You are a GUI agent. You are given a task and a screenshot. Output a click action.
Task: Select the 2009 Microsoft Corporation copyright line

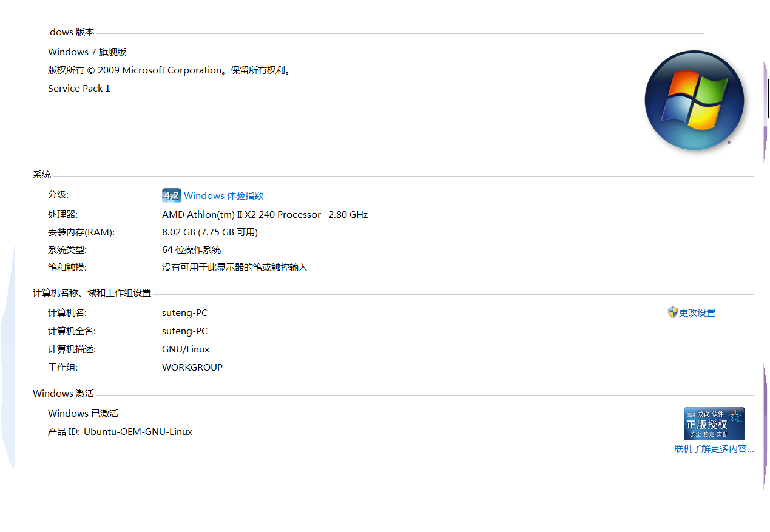click(x=171, y=70)
